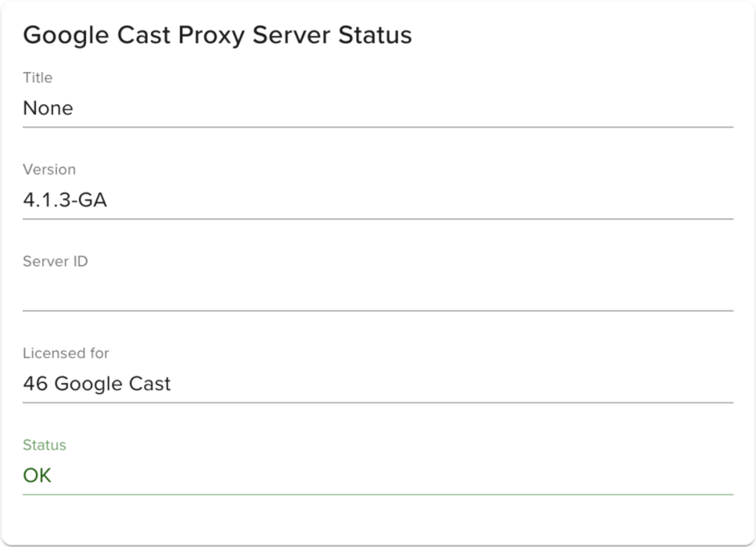Viewport: 756px width, 547px height.
Task: Click the 'Google Cast Proxy Server Status' heading
Action: (x=217, y=35)
